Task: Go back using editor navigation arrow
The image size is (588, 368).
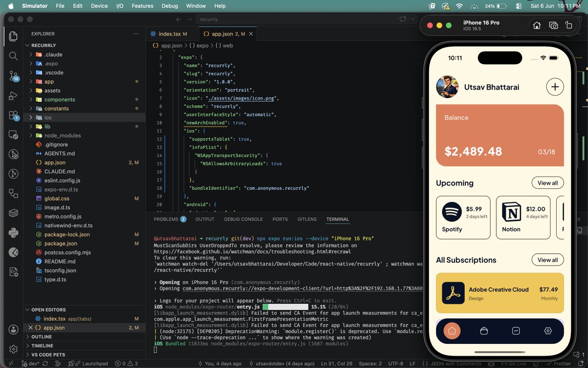Action: pos(177,19)
